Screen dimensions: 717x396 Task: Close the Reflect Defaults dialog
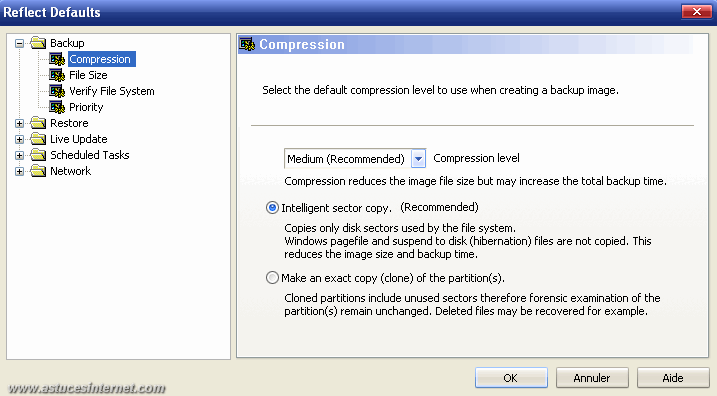click(x=696, y=11)
